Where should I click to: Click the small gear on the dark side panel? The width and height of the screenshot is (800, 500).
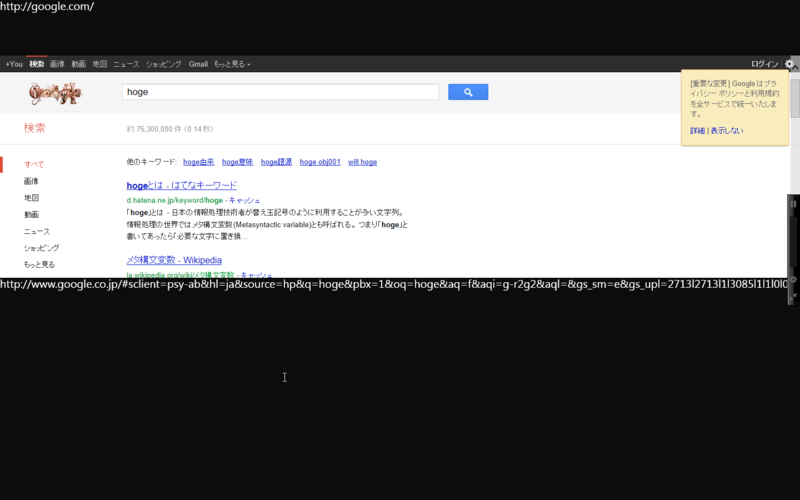793,280
